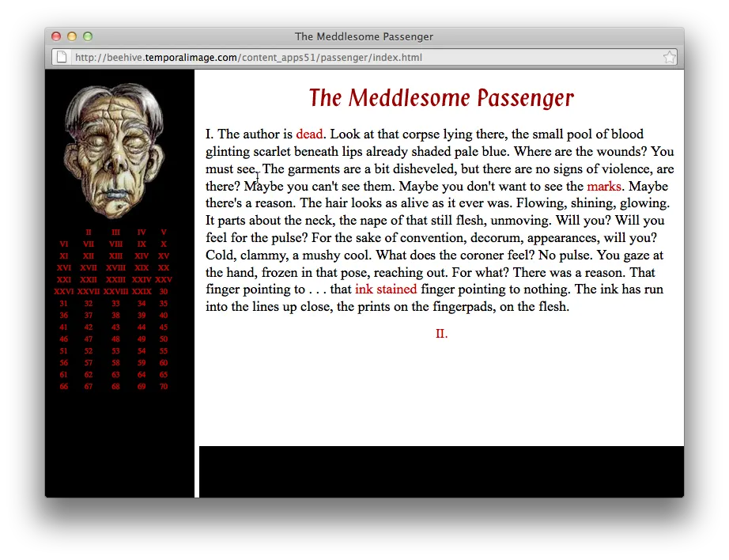Open the "ink stained" hyperlink
The width and height of the screenshot is (729, 560).
click(386, 289)
